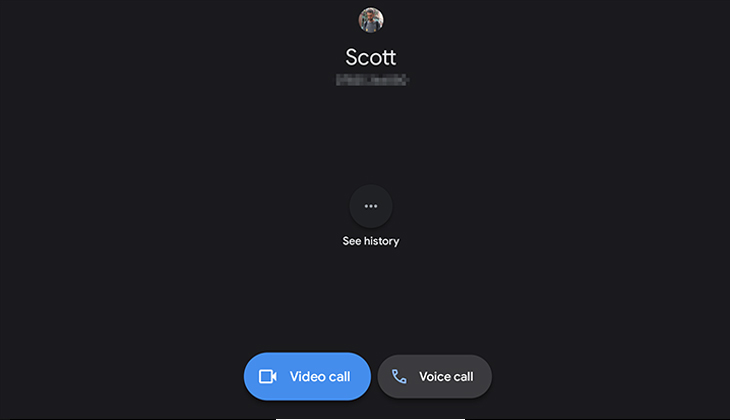The height and width of the screenshot is (420, 730).
Task: Click the blurred phone number under Scott
Action: [x=372, y=80]
